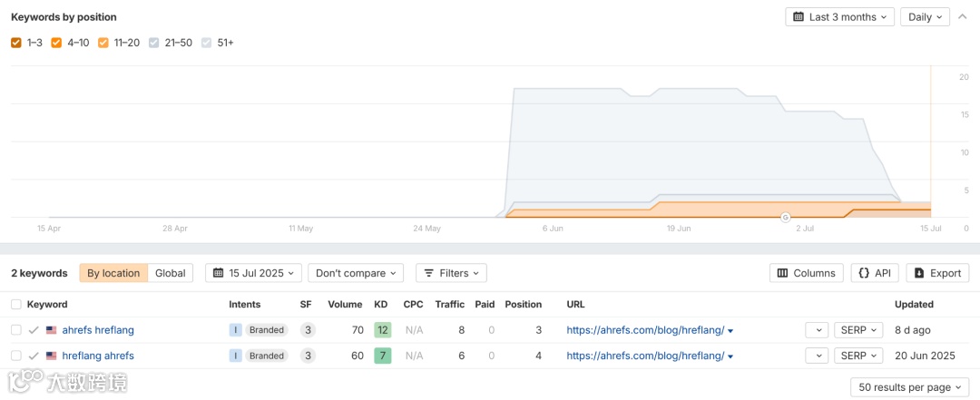Uncheck the 1–3 position checkbox
Image resolution: width=980 pixels, height=400 pixels.
pyautogui.click(x=16, y=44)
